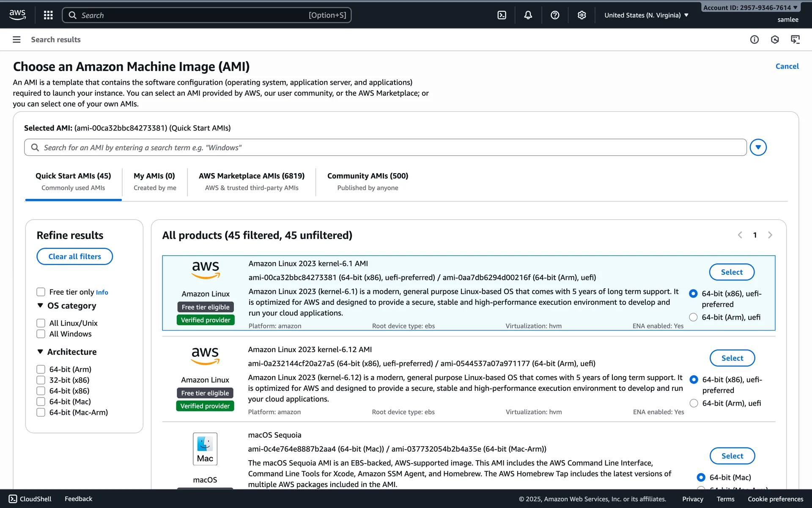Toggle the hamburger side navigation menu
Image resolution: width=812 pixels, height=508 pixels.
pos(16,39)
